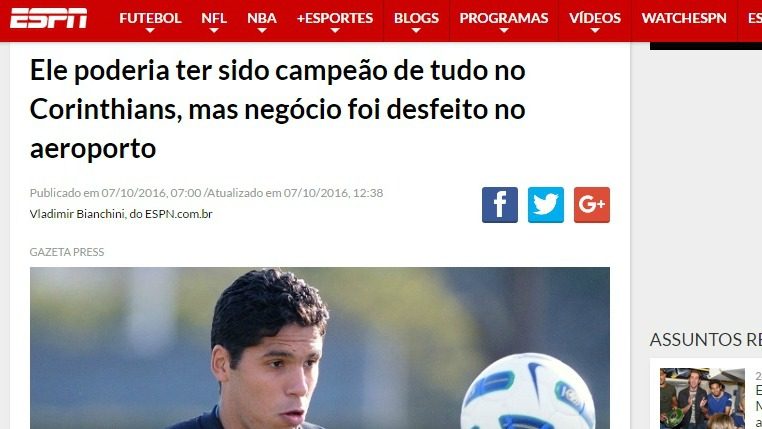
Task: Expand the PROGRAMAS dropdown arrow
Action: click(504, 31)
